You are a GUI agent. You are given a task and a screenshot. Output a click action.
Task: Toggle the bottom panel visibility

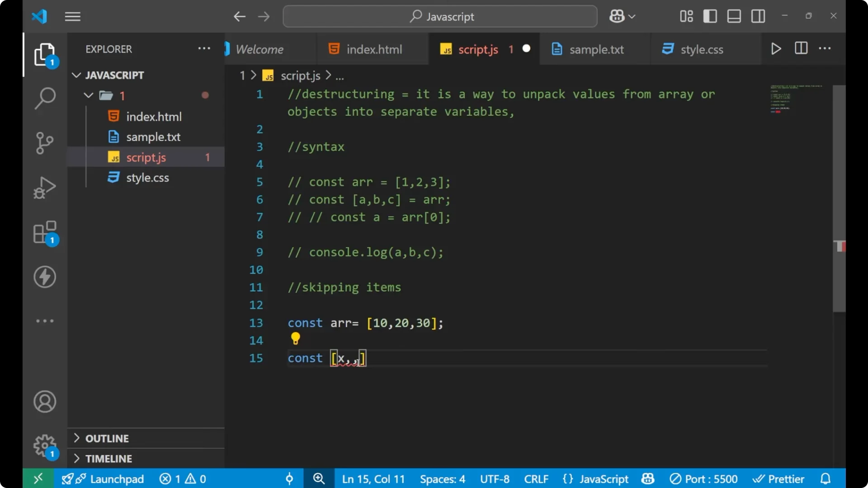(x=734, y=16)
